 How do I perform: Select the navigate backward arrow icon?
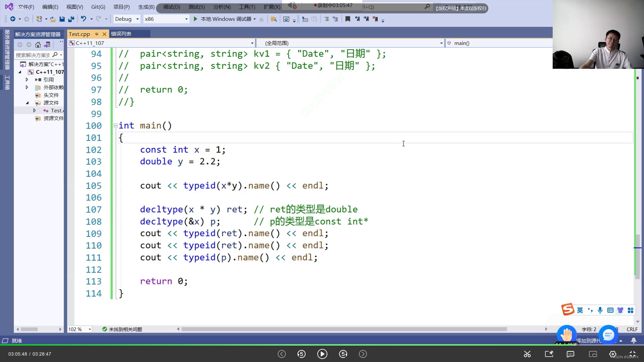pos(12,19)
